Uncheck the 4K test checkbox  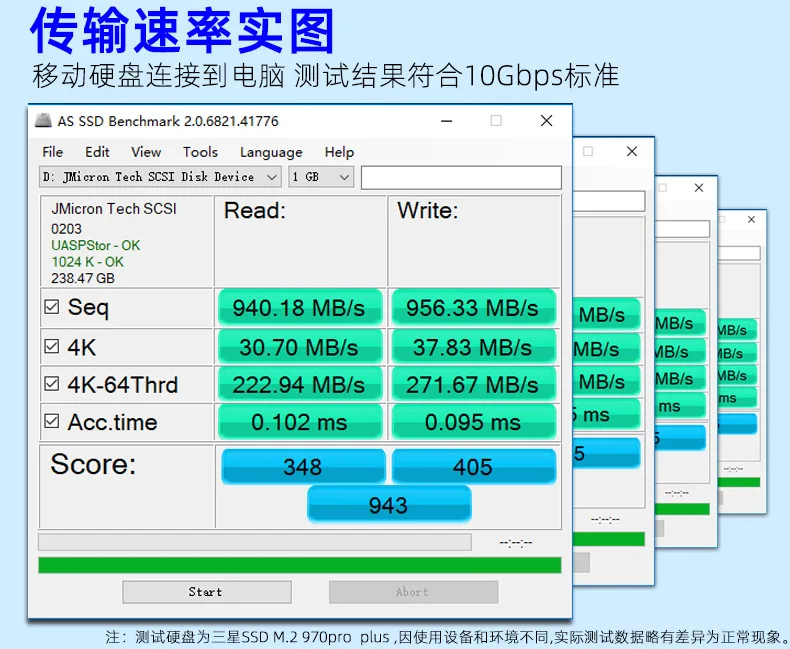point(51,347)
